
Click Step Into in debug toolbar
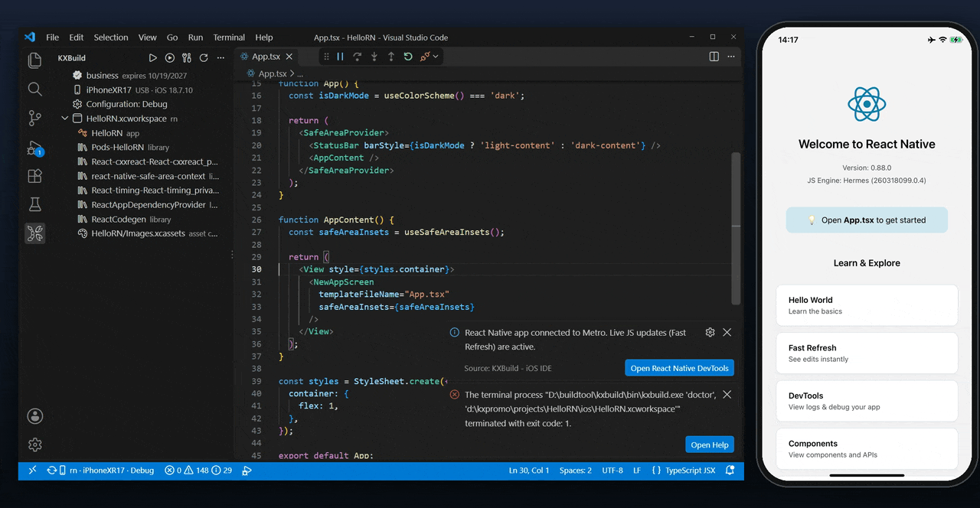point(374,57)
